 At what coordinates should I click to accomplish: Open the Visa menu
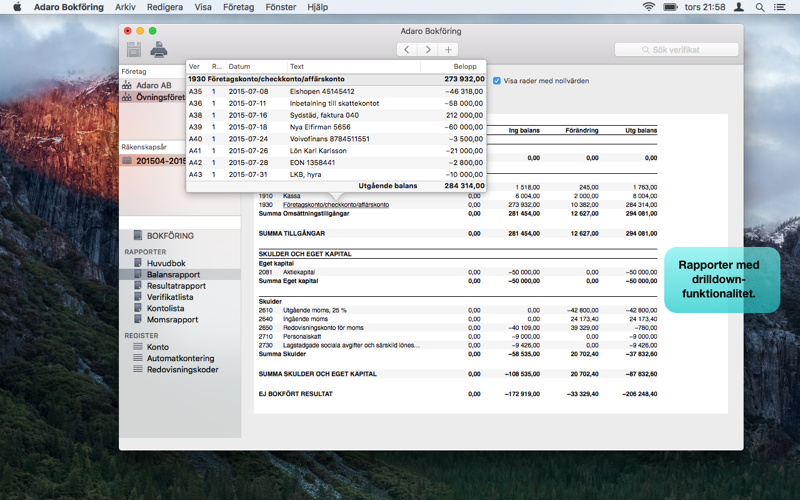tap(203, 7)
